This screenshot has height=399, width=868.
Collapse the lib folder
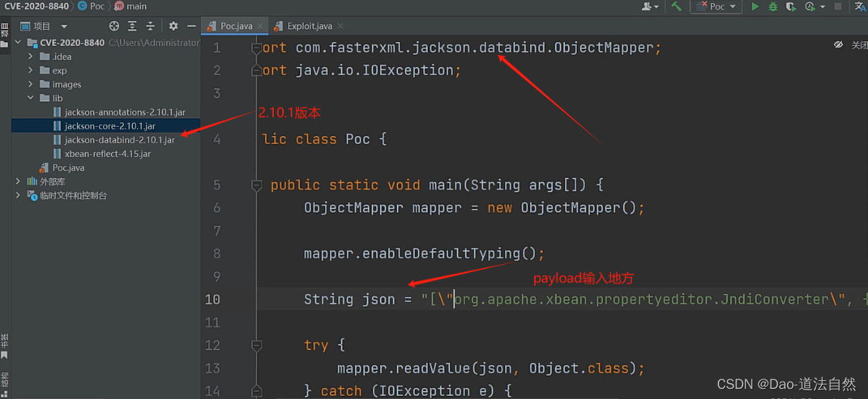click(30, 98)
